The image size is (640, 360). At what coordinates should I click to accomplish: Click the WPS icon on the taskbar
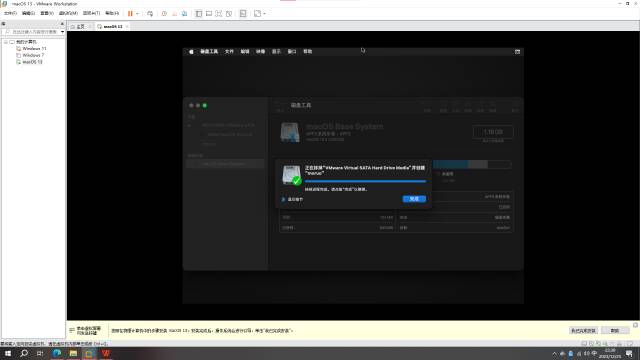point(106,353)
